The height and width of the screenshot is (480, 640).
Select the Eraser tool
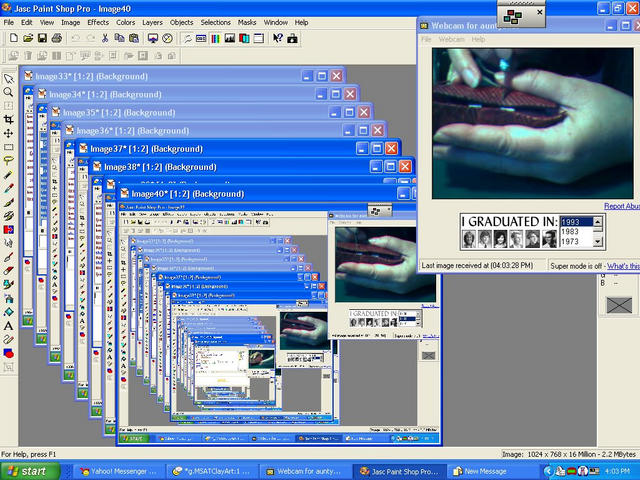pyautogui.click(x=8, y=271)
